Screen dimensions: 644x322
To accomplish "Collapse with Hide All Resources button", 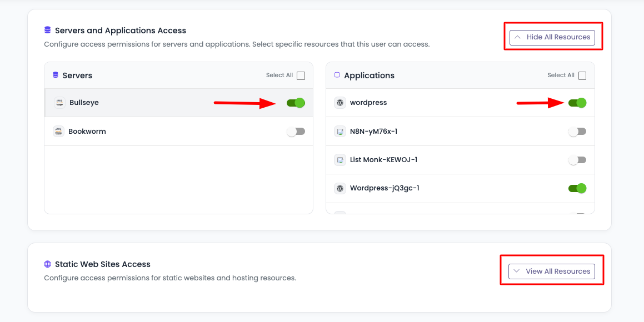I will click(552, 37).
